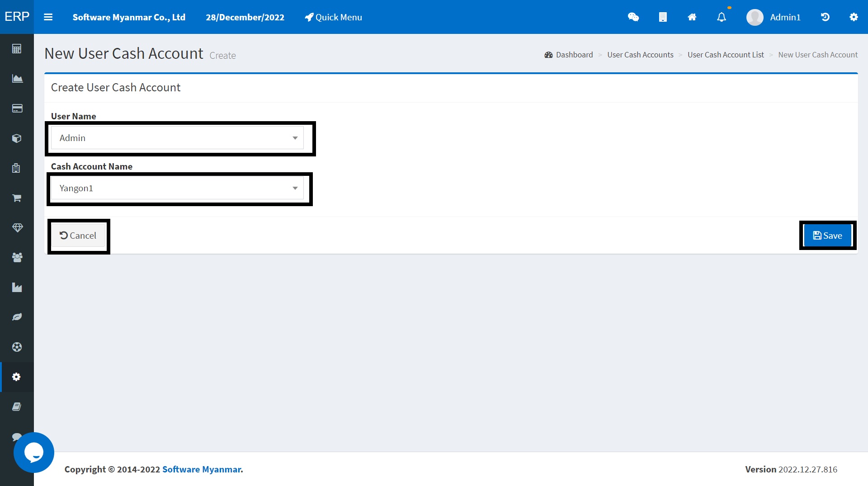
Task: Open shopping cart icon in sidebar
Action: (17, 198)
